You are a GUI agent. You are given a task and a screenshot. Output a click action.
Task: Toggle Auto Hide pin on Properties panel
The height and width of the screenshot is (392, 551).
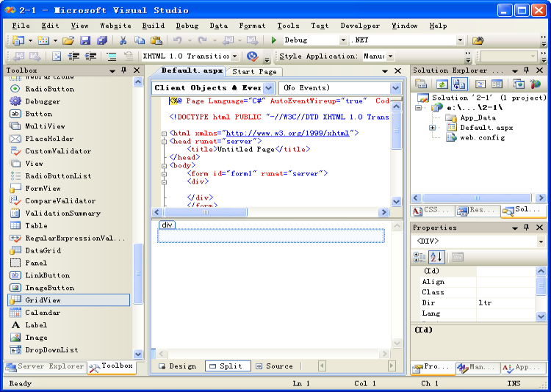526,228
